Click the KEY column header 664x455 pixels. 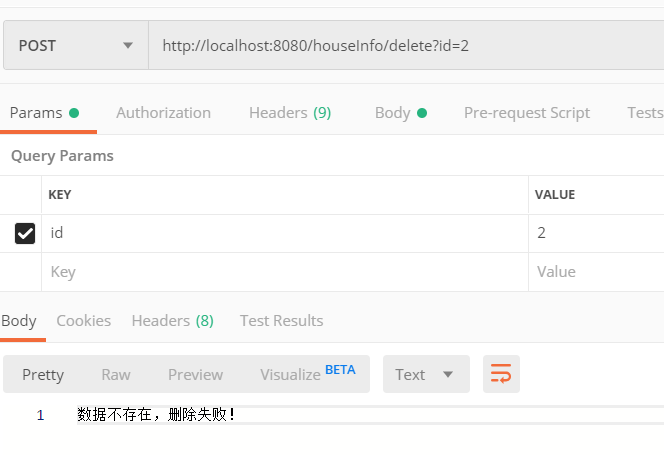[60, 195]
